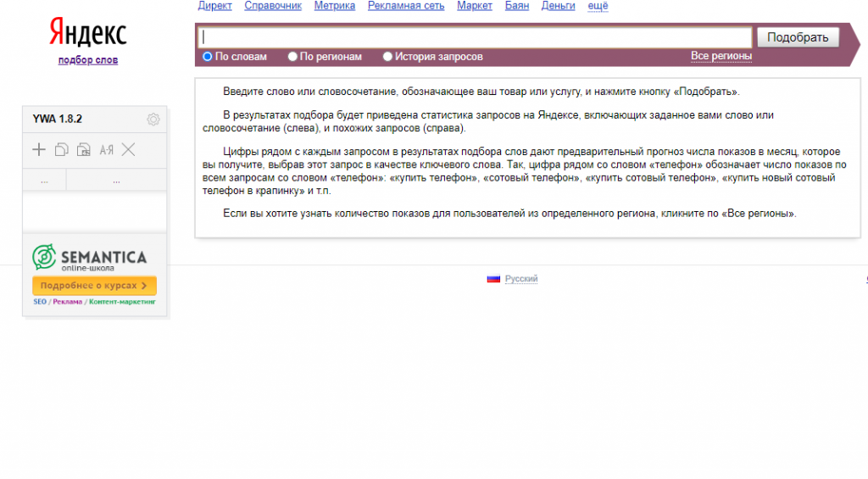Open the 'Все регионы' region selector

click(x=721, y=56)
